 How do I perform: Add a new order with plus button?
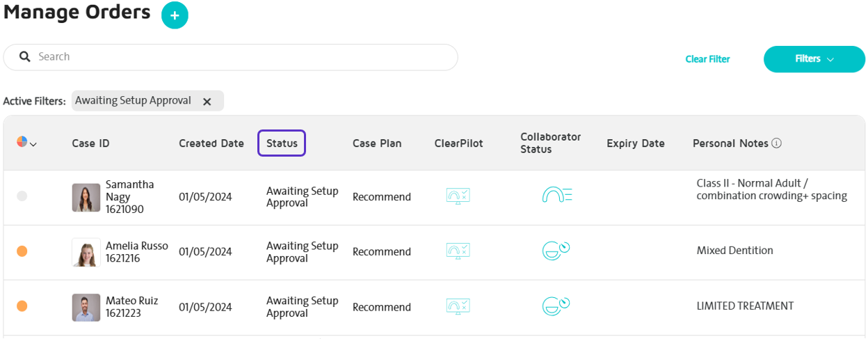[x=175, y=15]
